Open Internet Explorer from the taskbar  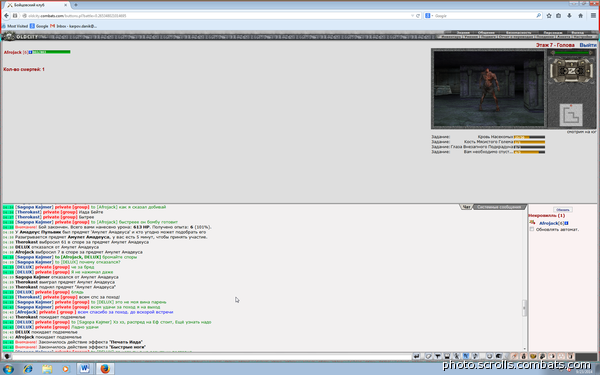pos(28,369)
